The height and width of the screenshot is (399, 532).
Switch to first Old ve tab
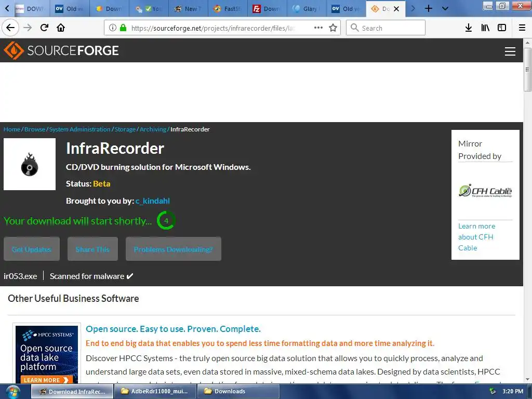pyautogui.click(x=70, y=9)
